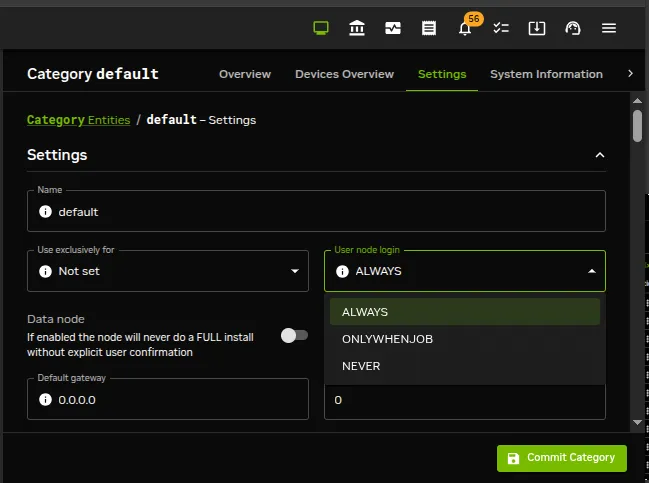Click the vertical scrollbar thumb
Viewport: 649px width, 483px height.
tap(637, 126)
